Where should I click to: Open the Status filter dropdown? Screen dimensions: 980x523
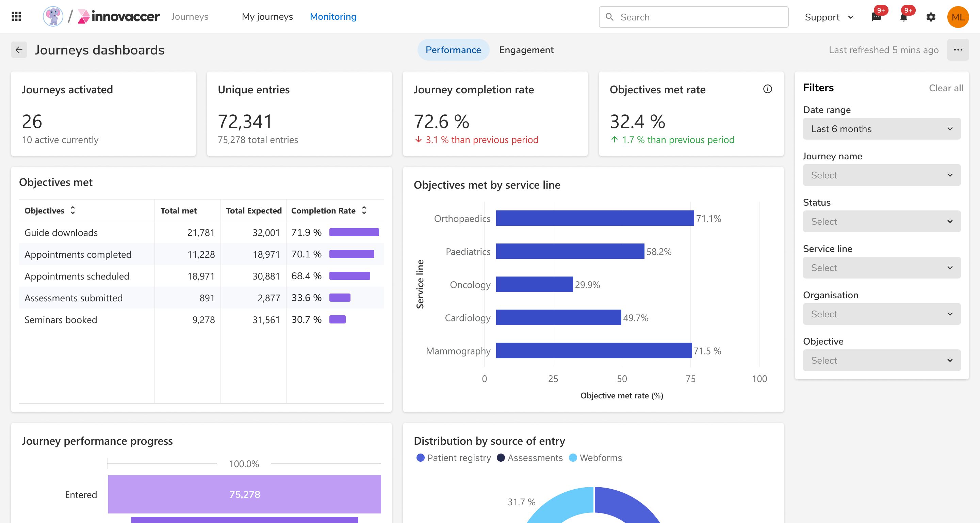click(x=881, y=222)
